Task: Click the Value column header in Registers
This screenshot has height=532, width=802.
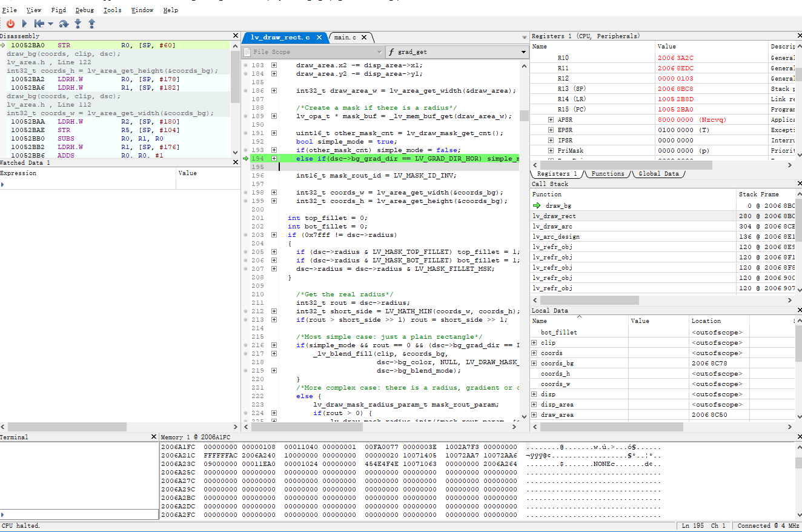Action: click(x=666, y=47)
